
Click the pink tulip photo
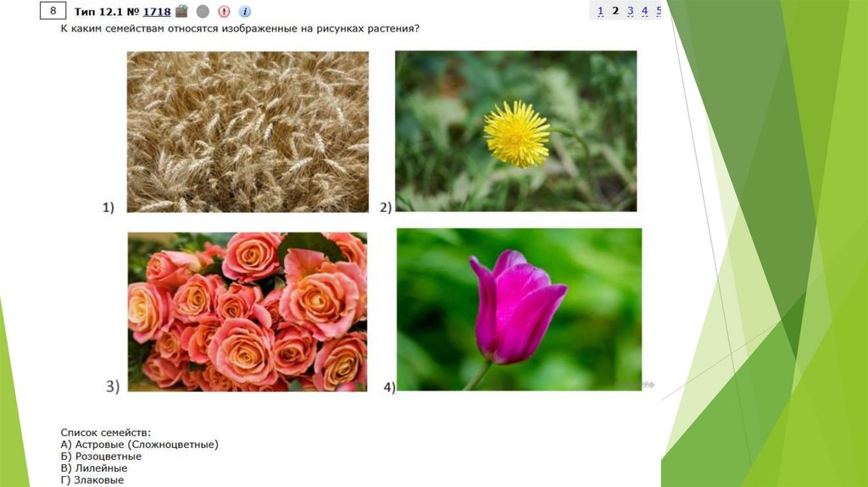(520, 310)
